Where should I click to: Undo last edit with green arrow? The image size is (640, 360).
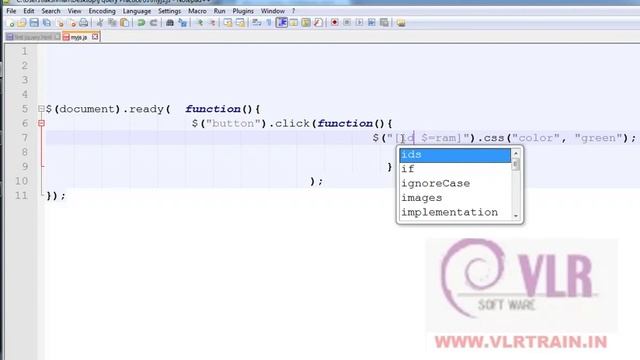click(141, 23)
